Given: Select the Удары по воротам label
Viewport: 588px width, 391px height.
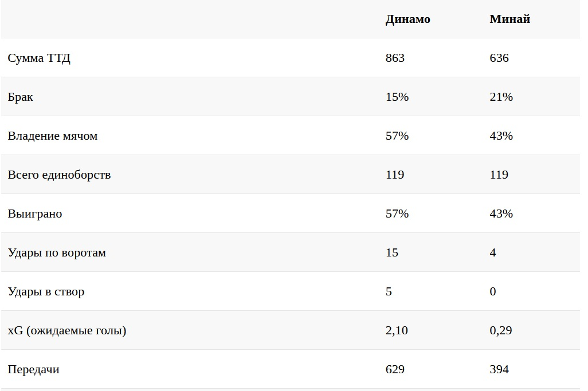Looking at the screenshot, I should pos(57,252).
